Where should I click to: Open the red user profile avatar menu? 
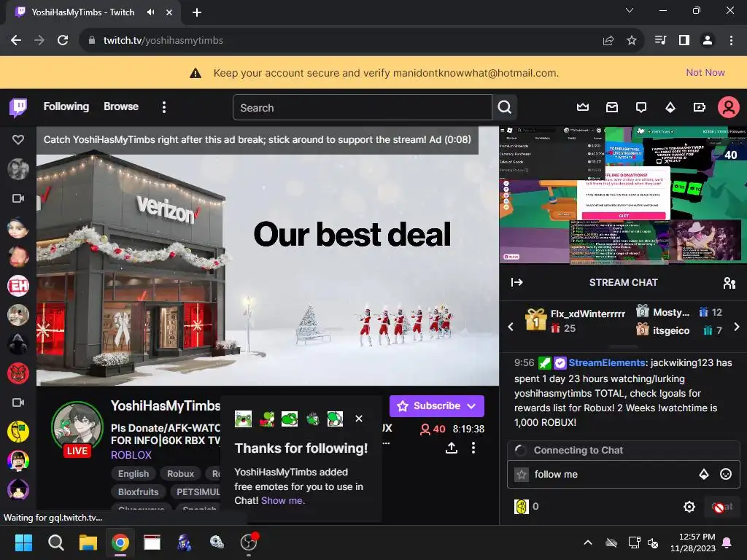[x=729, y=107]
